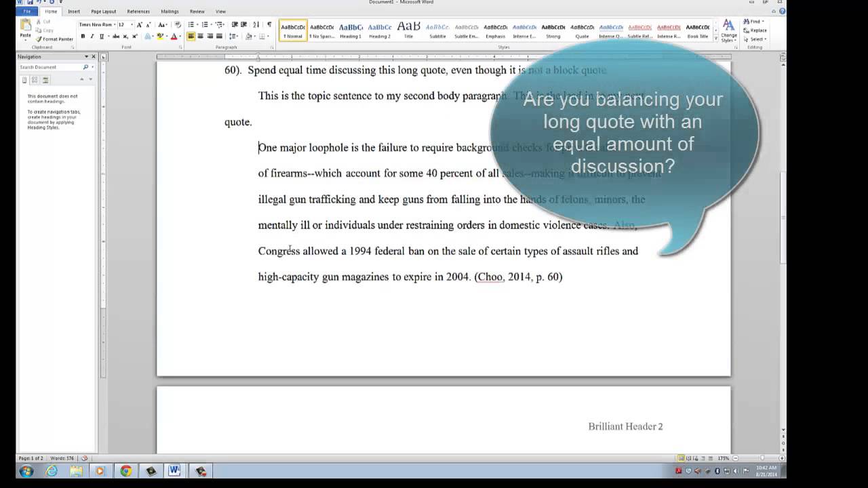Click the Windows Start button

(x=26, y=471)
